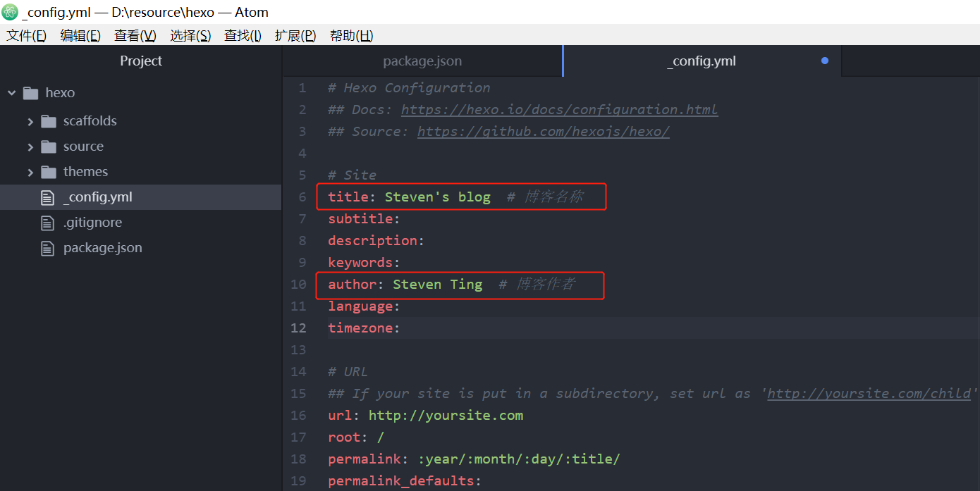Viewport: 980px width, 491px height.
Task: Open the 文件(F) menu
Action: tap(27, 35)
